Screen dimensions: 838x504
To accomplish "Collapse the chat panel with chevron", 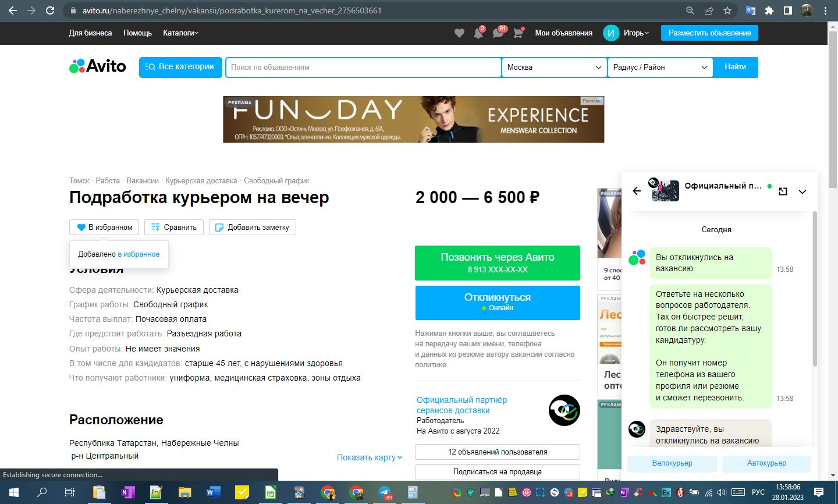I will tap(802, 191).
